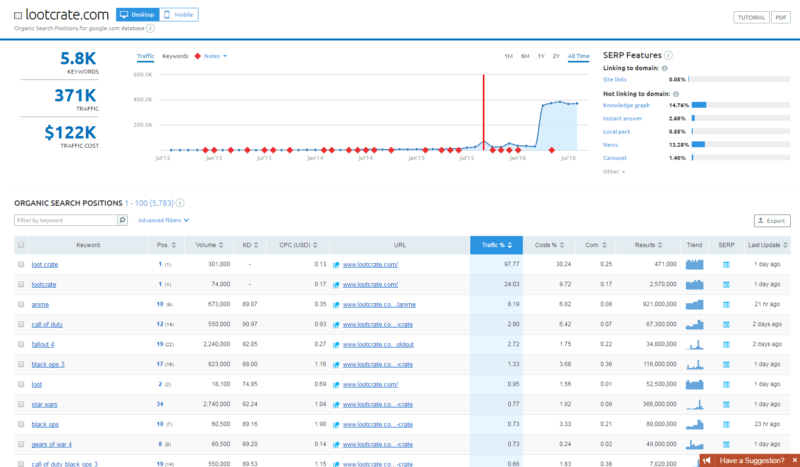Click the Export button
Image resolution: width=800 pixels, height=467 pixels.
pyautogui.click(x=772, y=220)
